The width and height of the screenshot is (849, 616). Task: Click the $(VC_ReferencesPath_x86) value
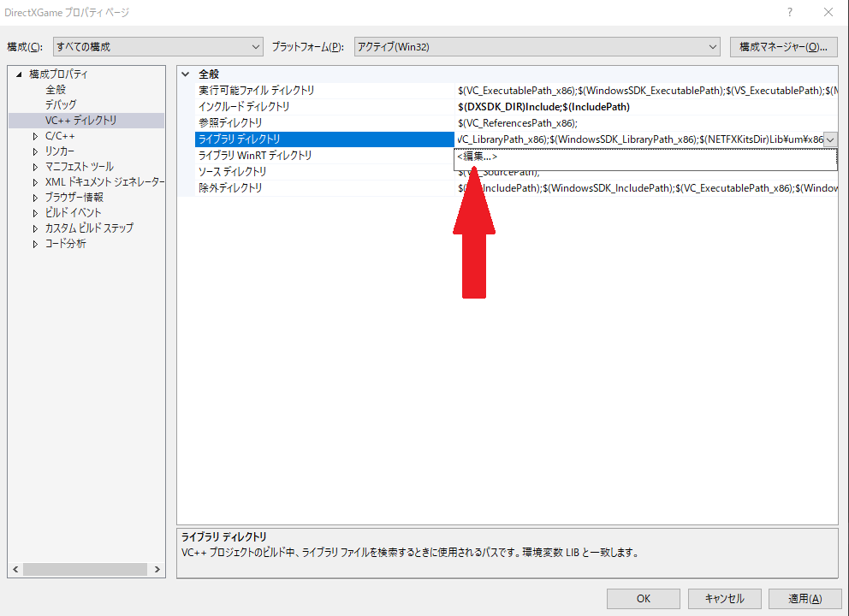[646, 123]
